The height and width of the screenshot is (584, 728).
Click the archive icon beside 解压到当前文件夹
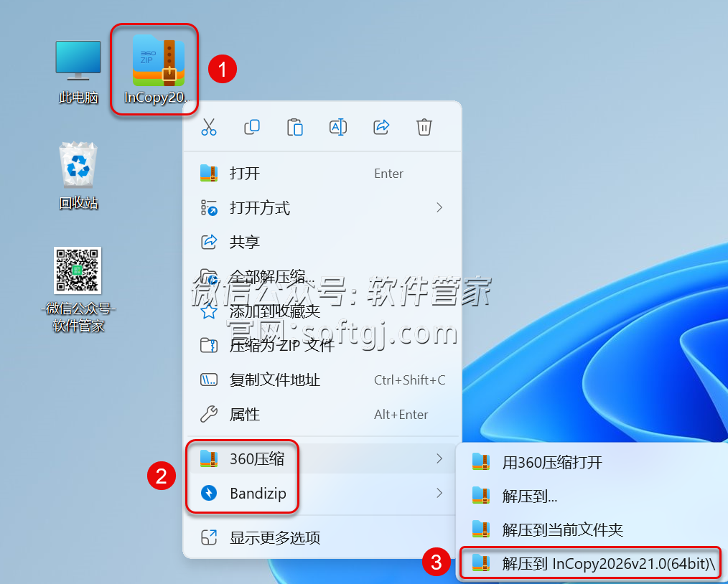pos(481,529)
